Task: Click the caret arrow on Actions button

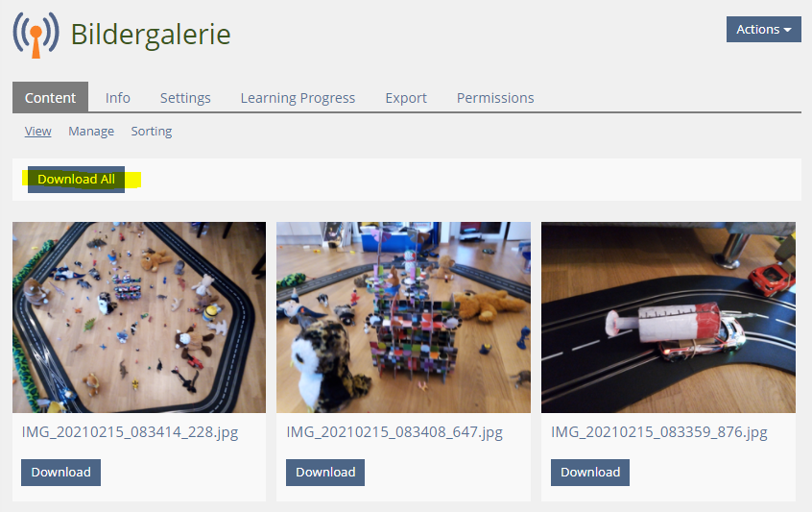Action: (x=788, y=30)
